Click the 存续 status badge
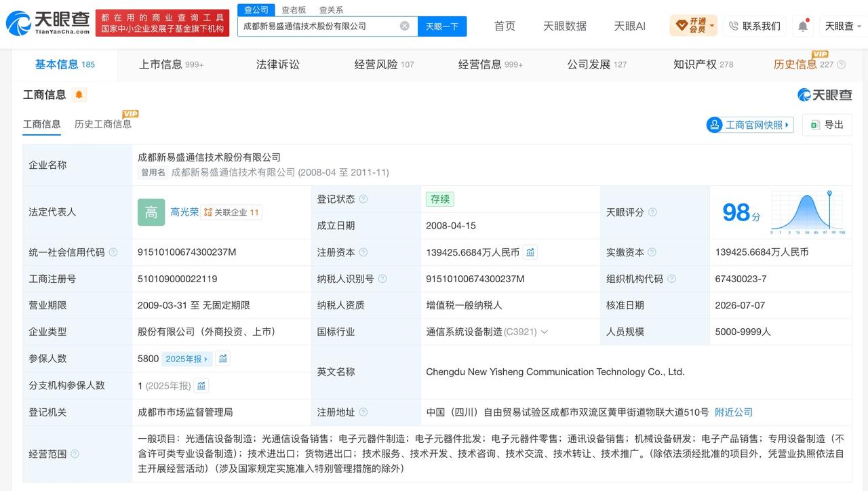868x491 pixels. point(440,199)
